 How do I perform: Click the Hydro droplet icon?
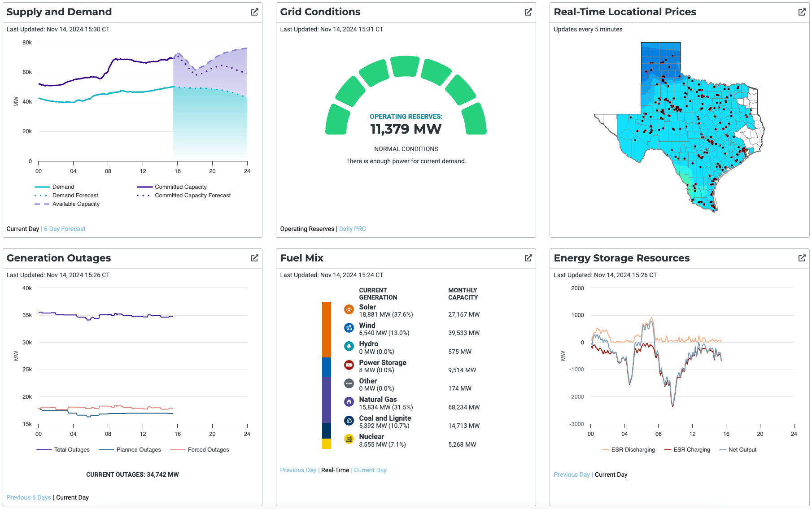(x=349, y=346)
